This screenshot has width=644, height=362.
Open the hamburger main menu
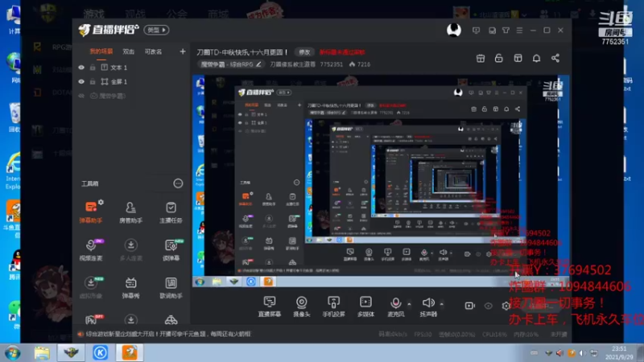point(519,31)
